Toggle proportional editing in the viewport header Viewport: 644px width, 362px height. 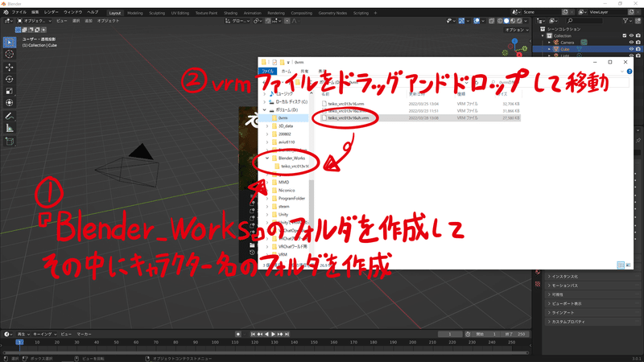[x=287, y=21]
